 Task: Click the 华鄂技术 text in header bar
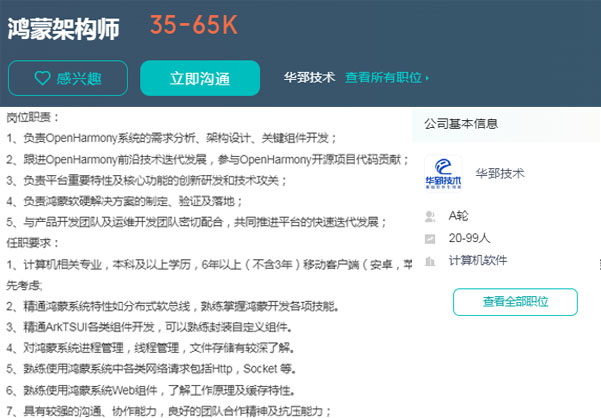[309, 78]
